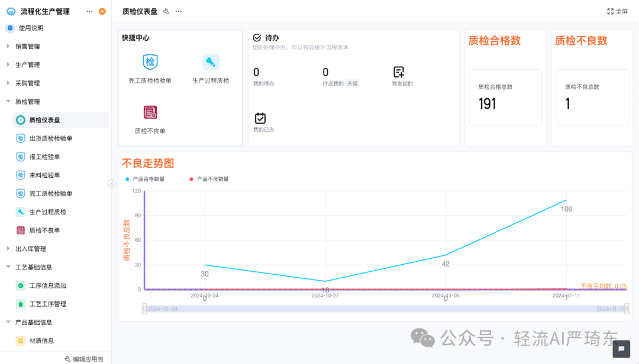The image size is (639, 364).
Task: Collapse the sidebar with the arrow handle
Action: pyautogui.click(x=112, y=184)
